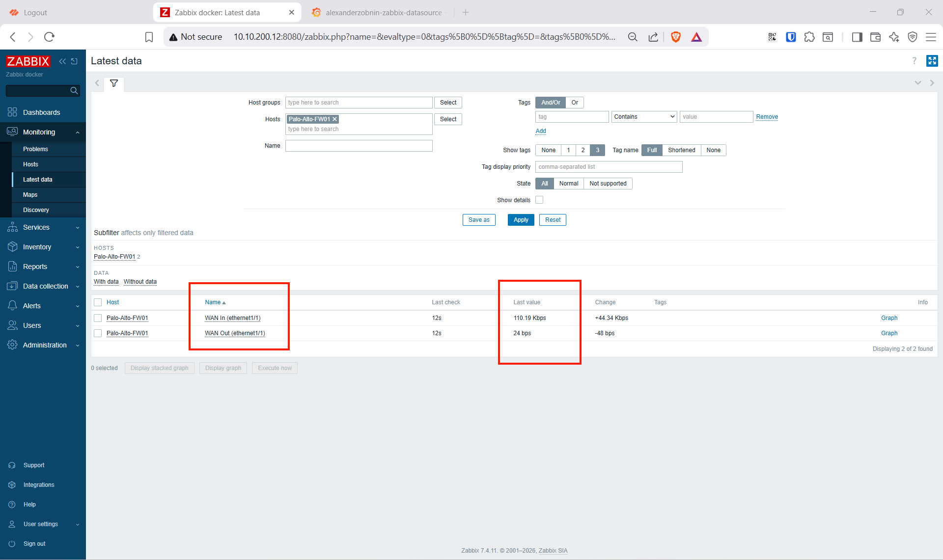Expand the Alerts menu section
Viewport: 943px width, 560px height.
(43, 306)
